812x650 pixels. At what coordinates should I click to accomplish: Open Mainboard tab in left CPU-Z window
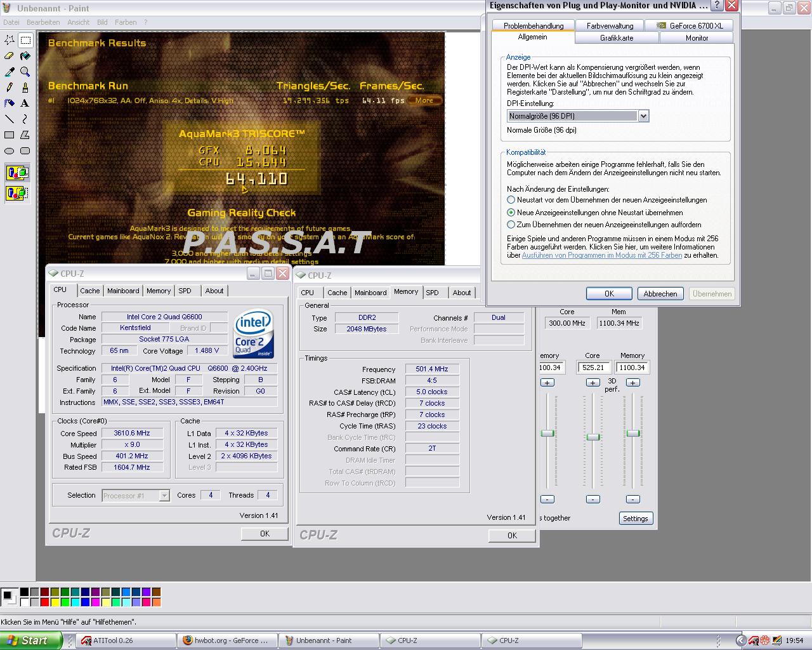(123, 291)
